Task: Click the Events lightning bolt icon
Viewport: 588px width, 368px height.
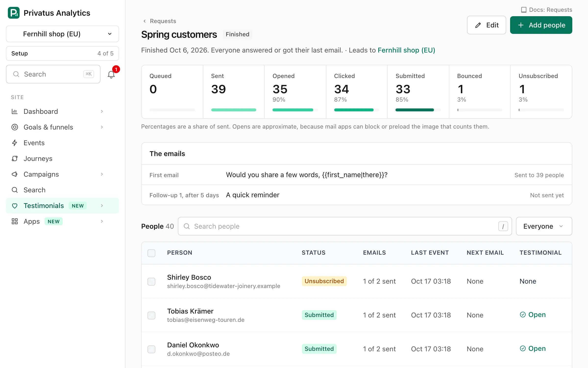Action: [x=15, y=143]
